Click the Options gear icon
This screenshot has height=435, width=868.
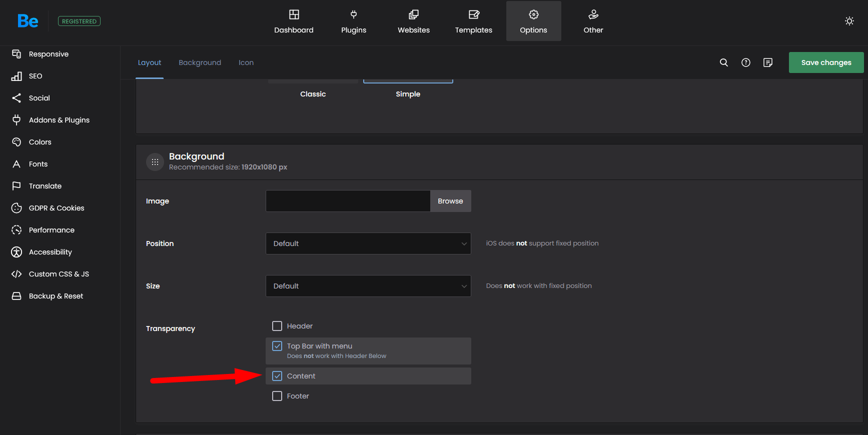click(534, 14)
